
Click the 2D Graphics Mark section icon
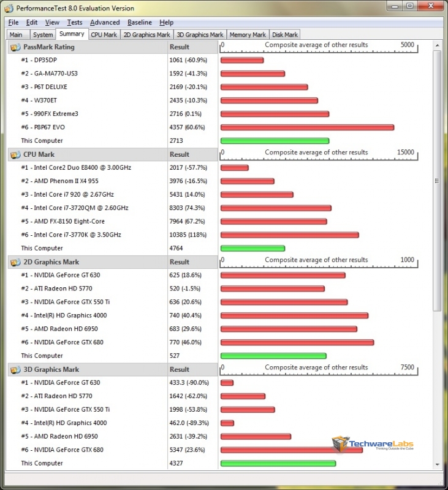click(15, 263)
